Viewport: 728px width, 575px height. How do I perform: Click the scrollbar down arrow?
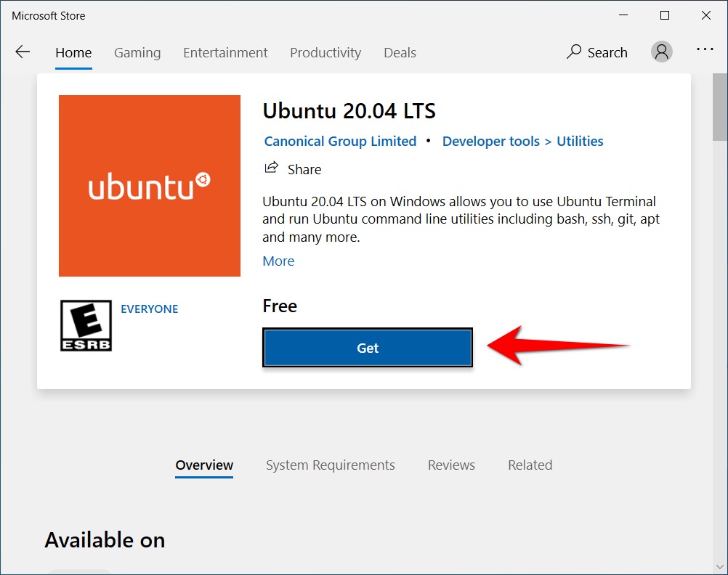[720, 566]
